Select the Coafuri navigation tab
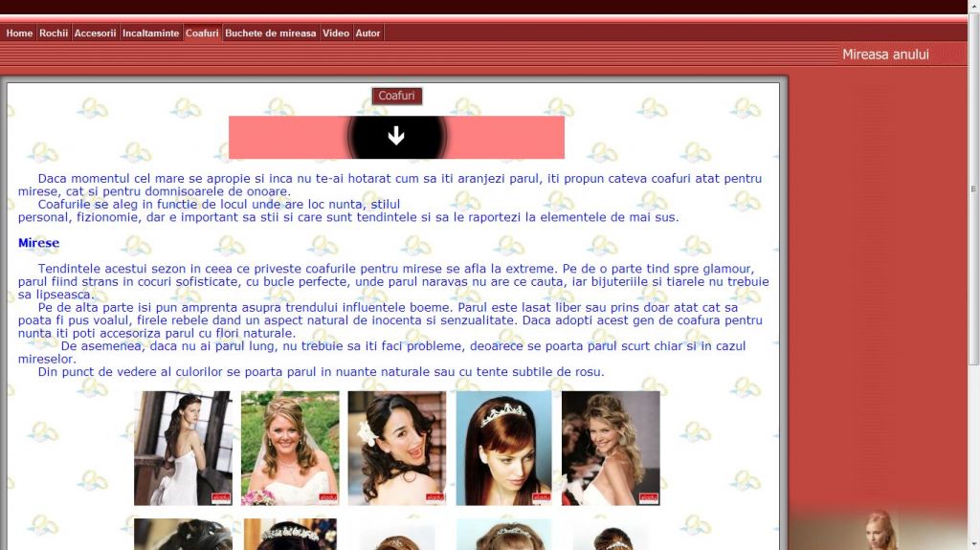Viewport: 980px width, 550px height. click(x=202, y=33)
